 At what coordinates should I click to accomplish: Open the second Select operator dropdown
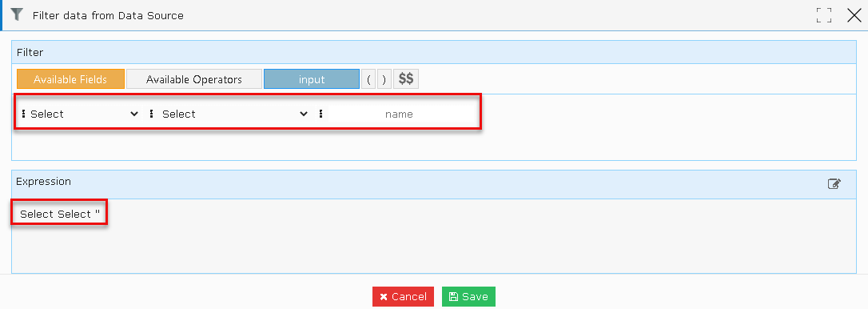point(234,114)
